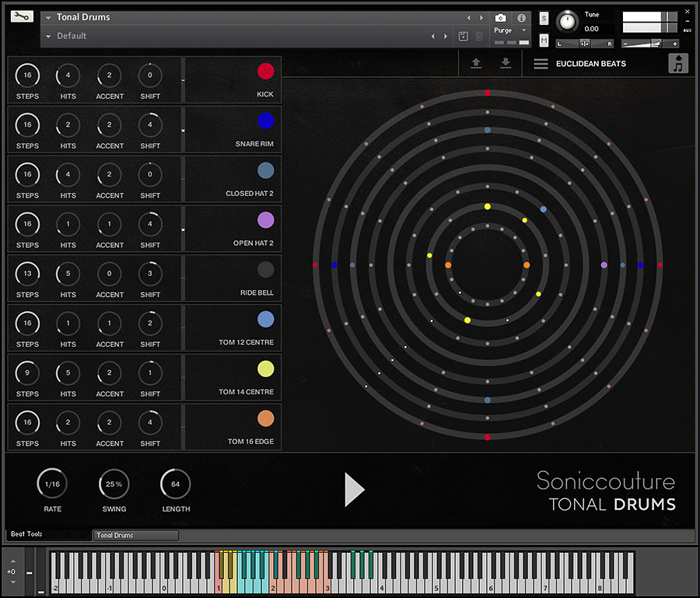Click the volume minus button
The height and width of the screenshot is (598, 700).
pos(626,44)
